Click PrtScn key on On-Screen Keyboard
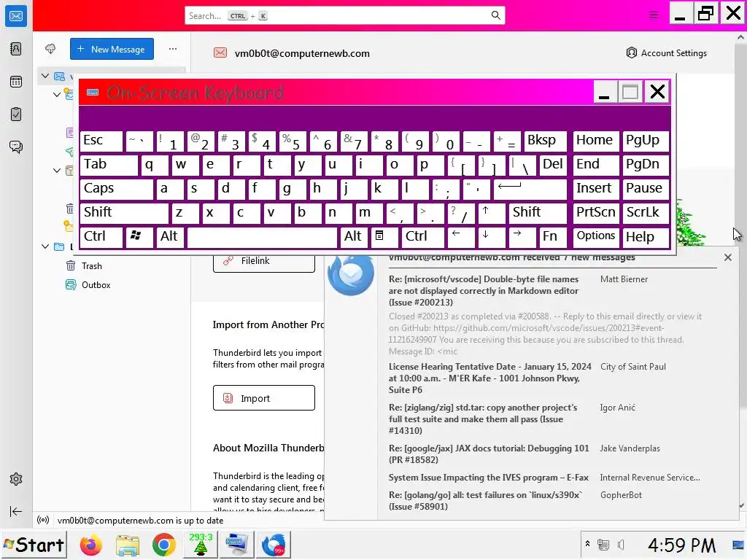The height and width of the screenshot is (560, 747). (x=595, y=212)
